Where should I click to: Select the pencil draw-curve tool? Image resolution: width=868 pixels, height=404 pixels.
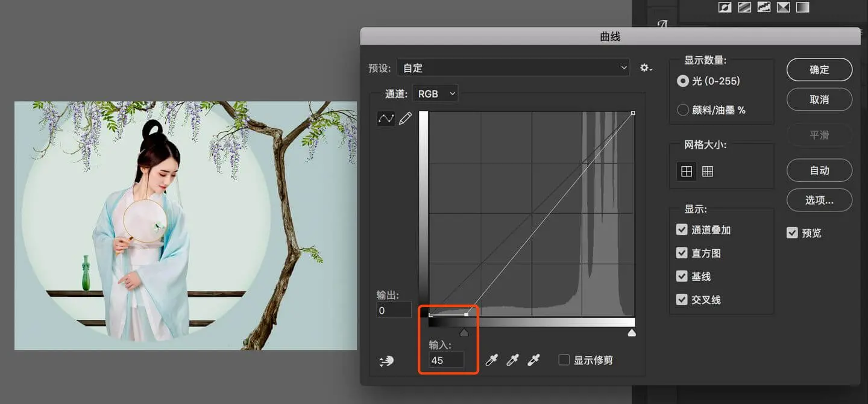tap(406, 119)
